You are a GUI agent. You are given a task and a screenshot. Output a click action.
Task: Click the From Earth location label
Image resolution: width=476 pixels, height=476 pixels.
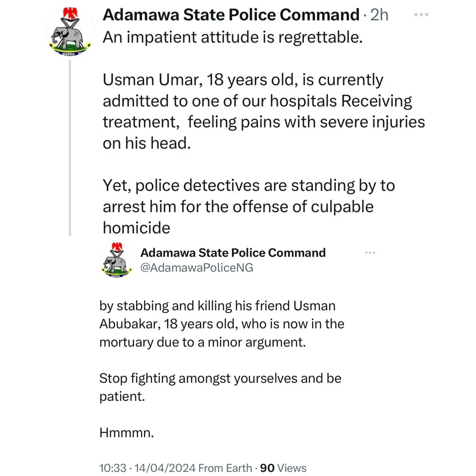tap(225, 468)
